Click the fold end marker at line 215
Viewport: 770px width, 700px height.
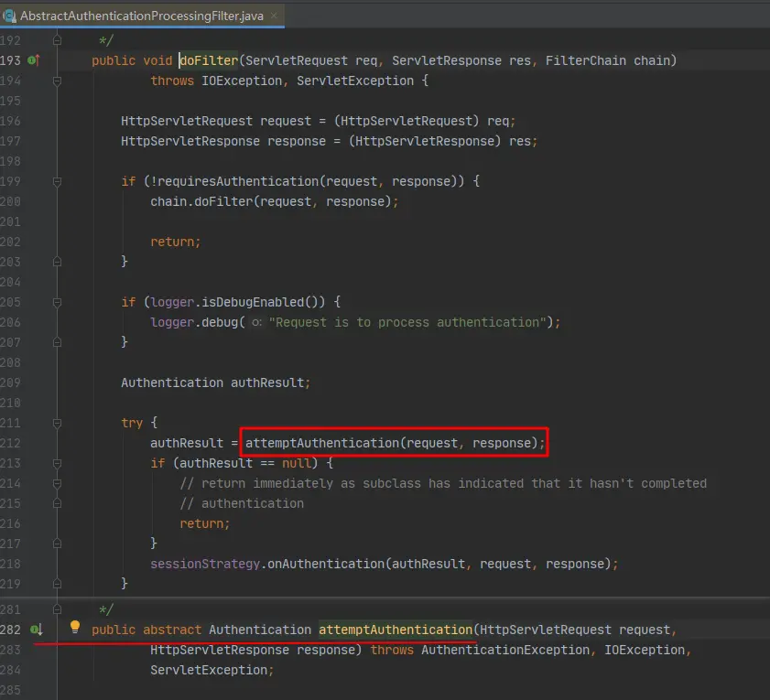point(57,503)
